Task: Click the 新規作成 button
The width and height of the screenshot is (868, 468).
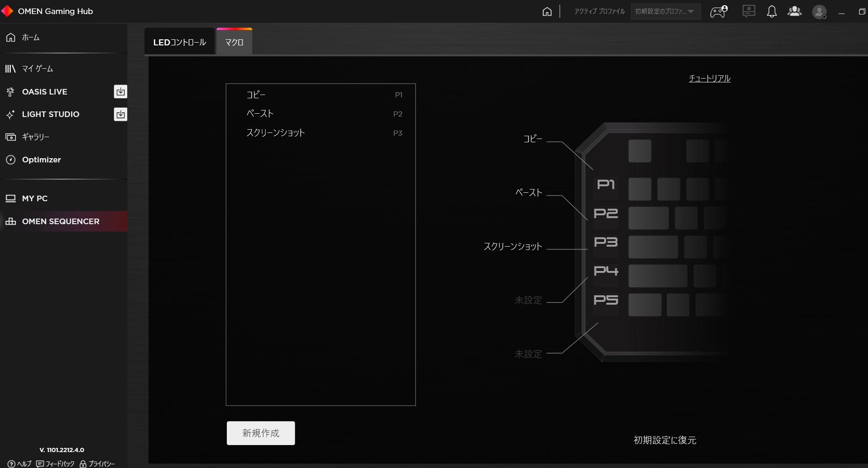Action: [260, 433]
